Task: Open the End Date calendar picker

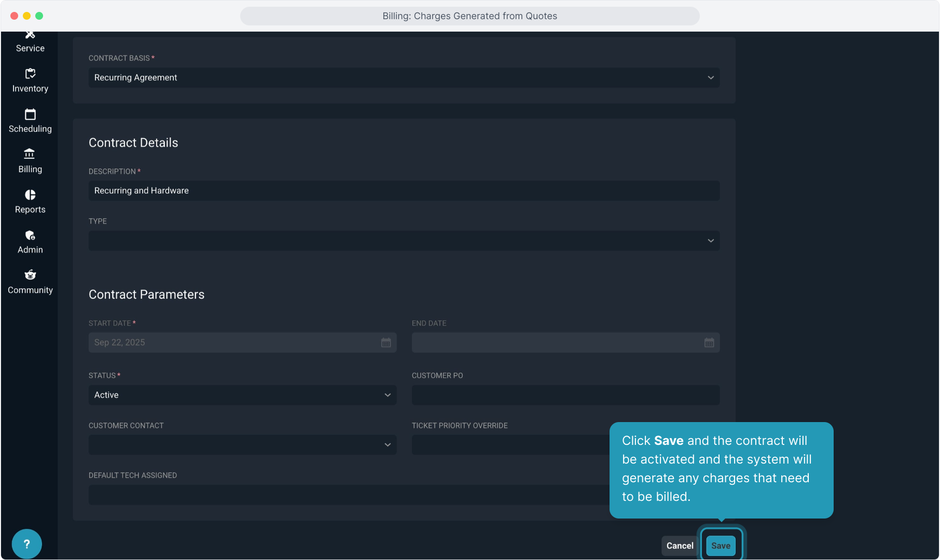Action: pos(709,343)
